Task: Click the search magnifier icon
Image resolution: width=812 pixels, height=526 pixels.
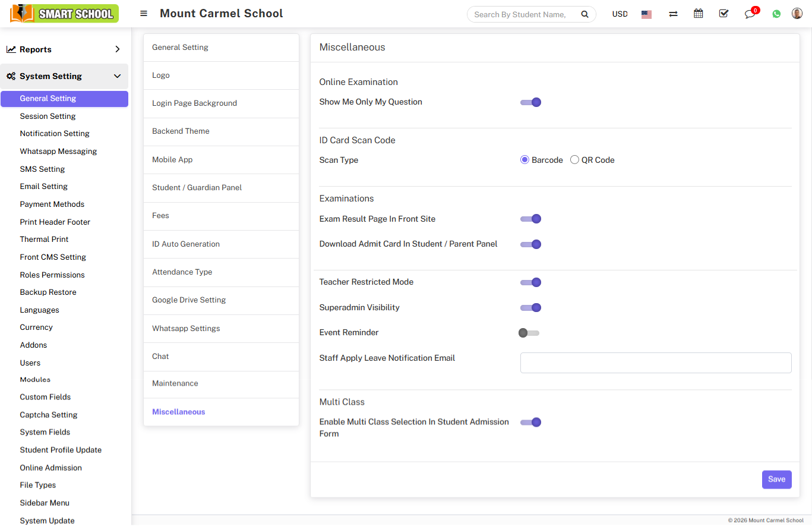Action: click(584, 14)
